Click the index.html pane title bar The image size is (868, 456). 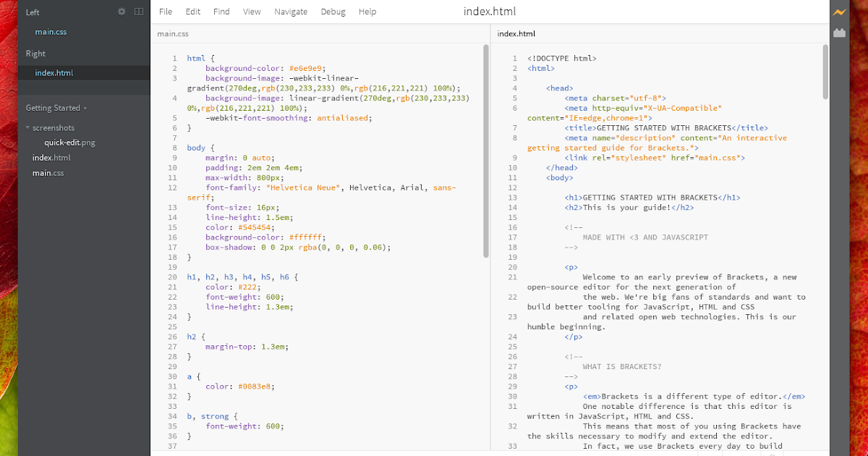(516, 33)
